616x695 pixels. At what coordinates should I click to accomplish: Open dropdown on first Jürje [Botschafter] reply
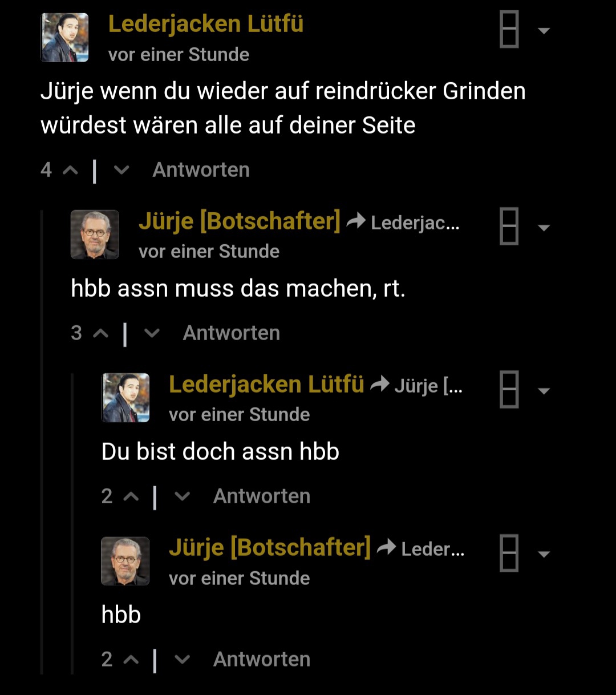tap(544, 228)
